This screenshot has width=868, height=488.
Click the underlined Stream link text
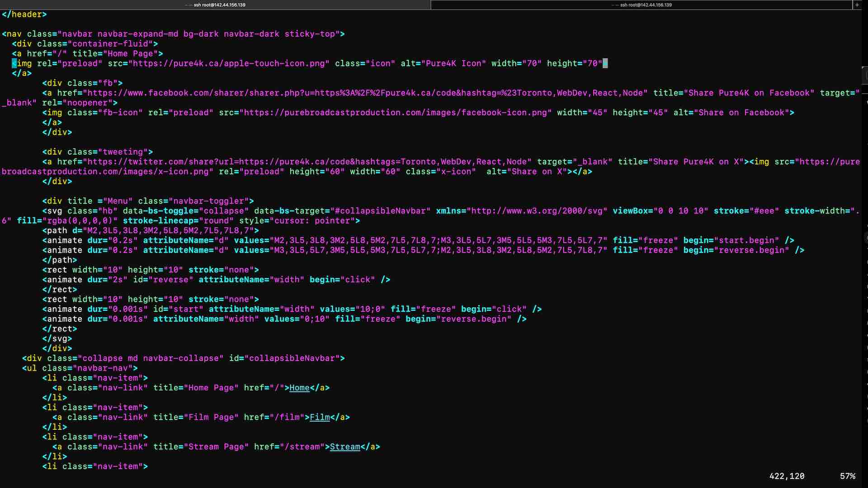tap(345, 447)
